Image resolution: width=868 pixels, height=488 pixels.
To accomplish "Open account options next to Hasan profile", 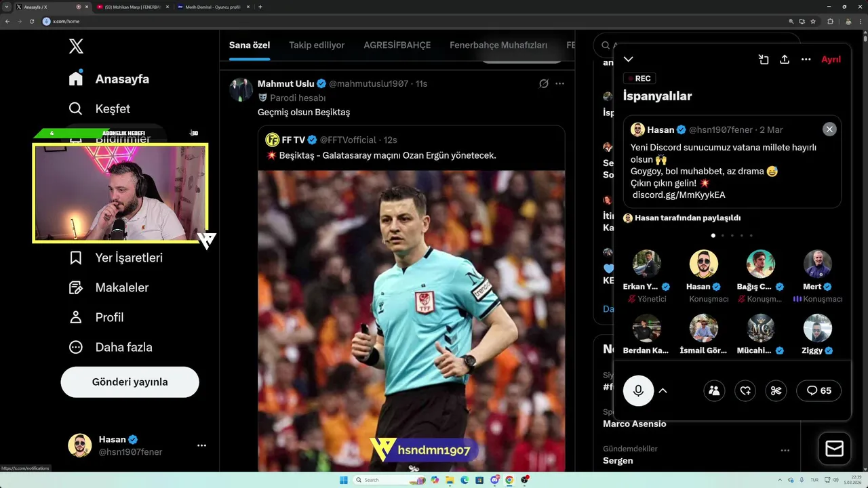I will (x=201, y=445).
